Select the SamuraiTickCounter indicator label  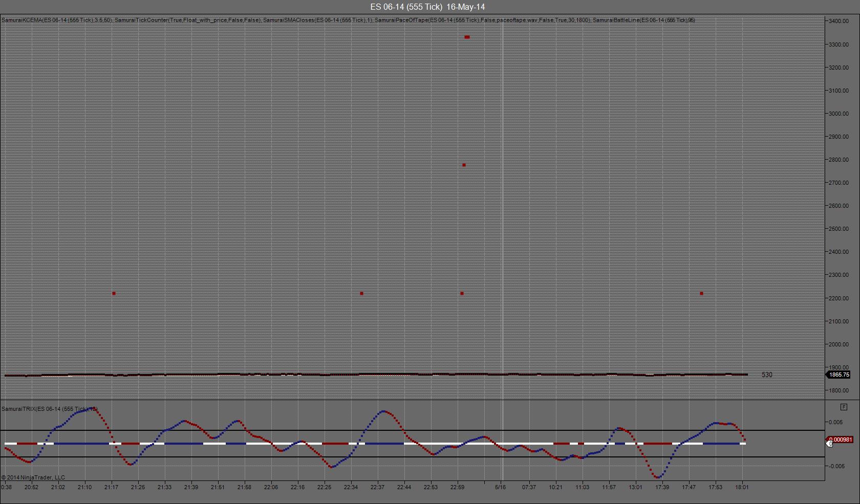tap(188, 20)
